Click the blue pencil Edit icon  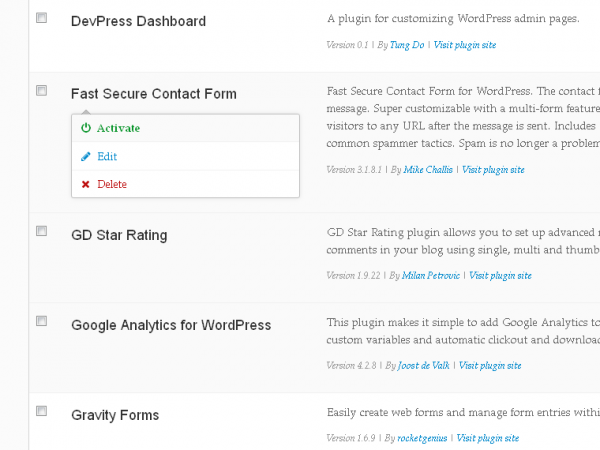click(x=86, y=157)
